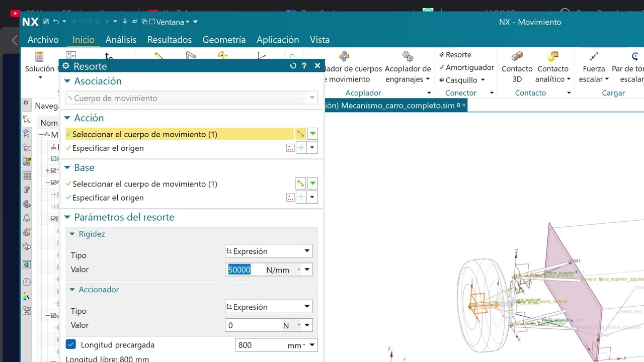Close the Resorte dialog
This screenshot has height=362, width=644.
(317, 66)
